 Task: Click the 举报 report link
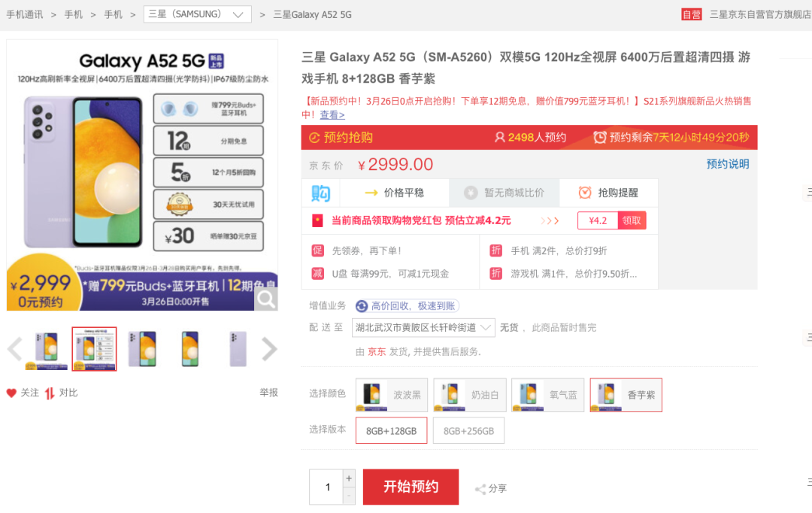tap(268, 393)
